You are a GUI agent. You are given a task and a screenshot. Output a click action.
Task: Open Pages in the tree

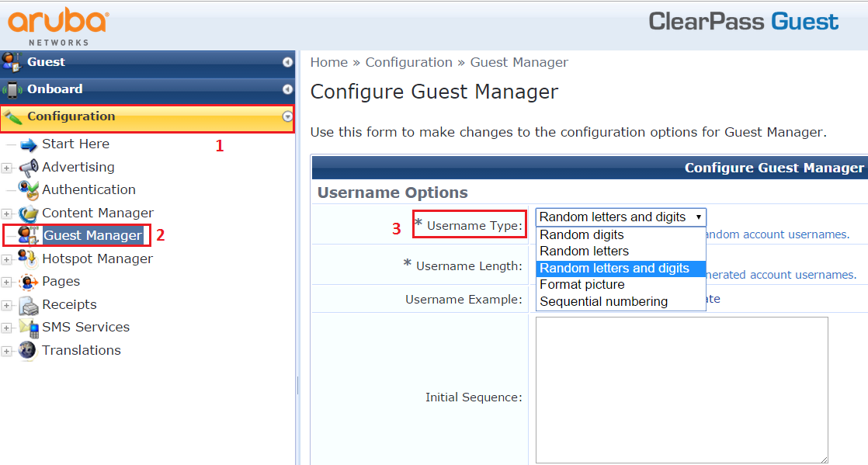coord(61,282)
